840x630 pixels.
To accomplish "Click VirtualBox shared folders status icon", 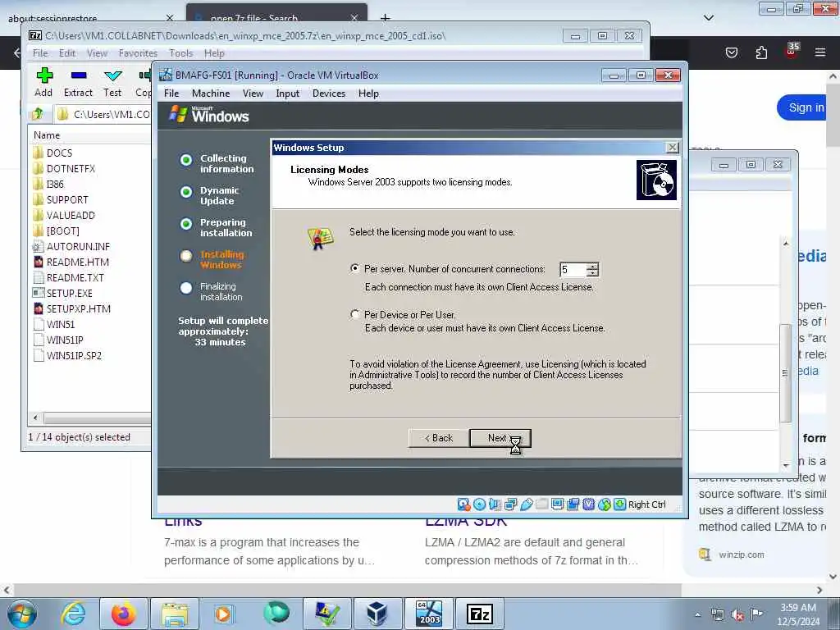I will point(541,504).
